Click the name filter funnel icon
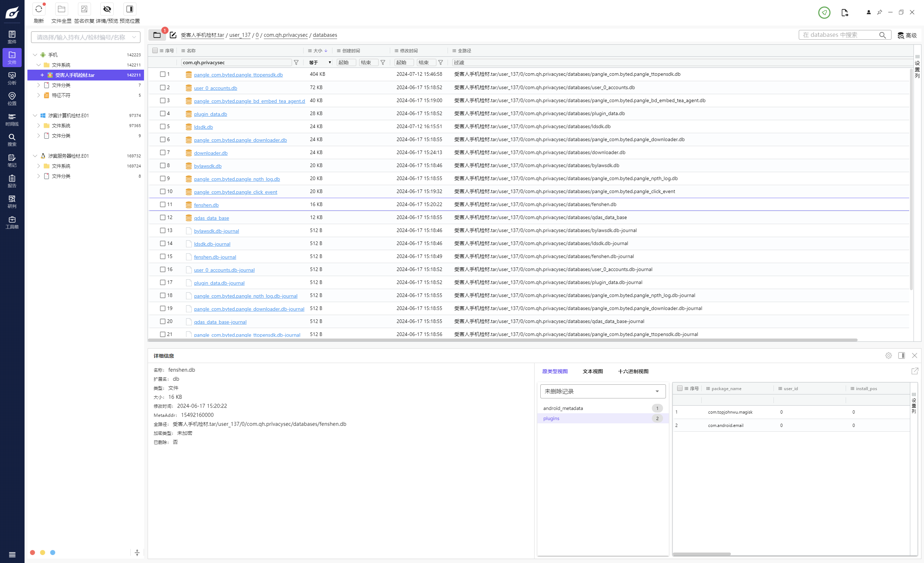 click(296, 62)
